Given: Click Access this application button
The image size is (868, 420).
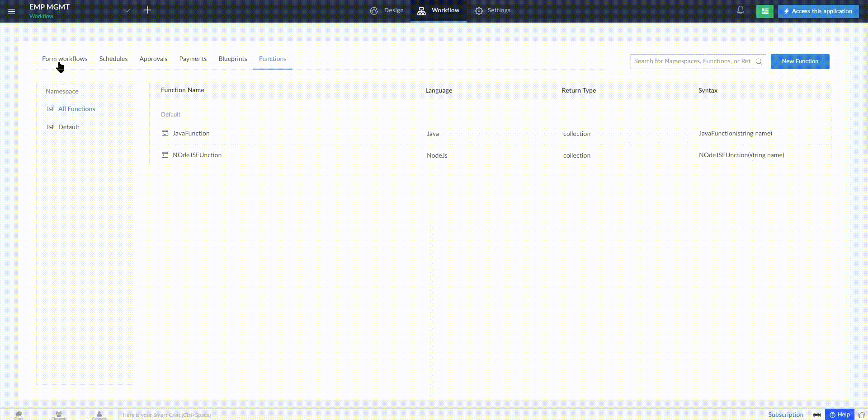Looking at the screenshot, I should (818, 11).
